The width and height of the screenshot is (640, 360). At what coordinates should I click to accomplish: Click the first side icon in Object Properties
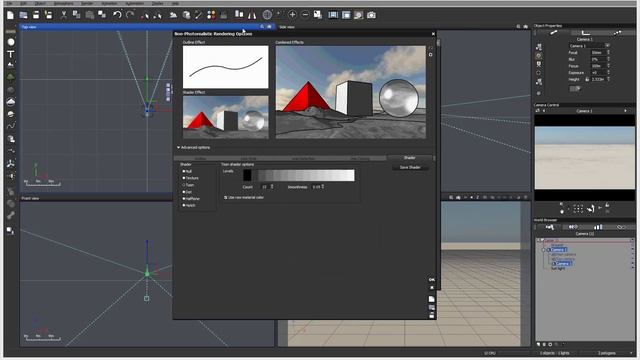coord(539,47)
